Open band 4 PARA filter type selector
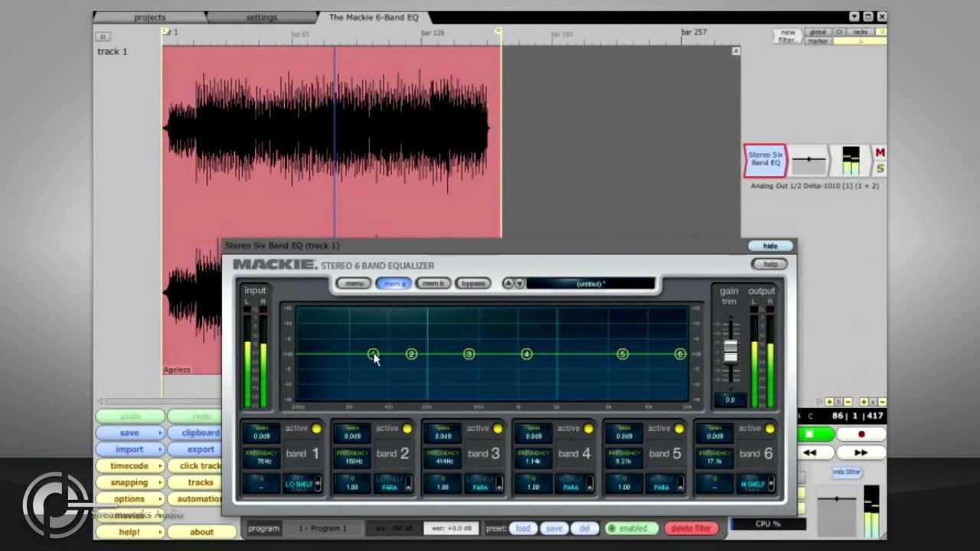This screenshot has height=551, width=980. tap(574, 484)
